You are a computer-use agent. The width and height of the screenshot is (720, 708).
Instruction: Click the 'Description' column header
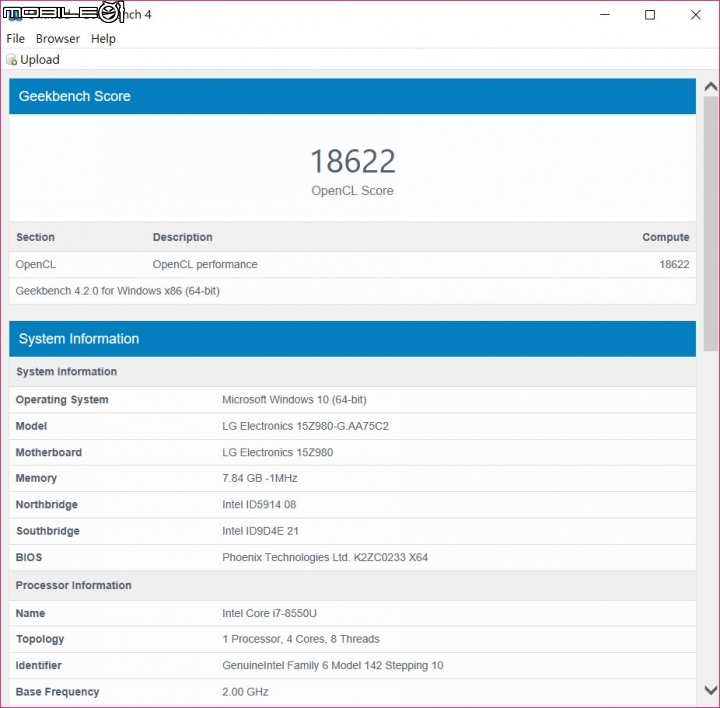coord(183,237)
